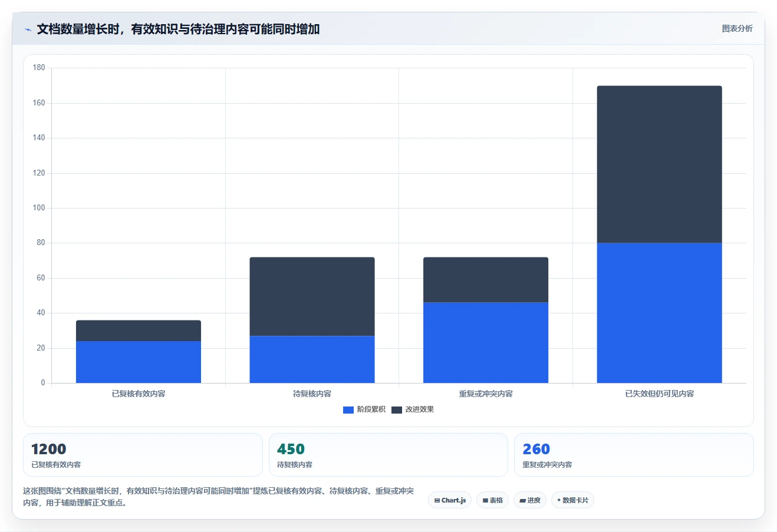Toggle the 改进效果 legend dark swatch
The height and width of the screenshot is (532, 777).
[x=397, y=409]
